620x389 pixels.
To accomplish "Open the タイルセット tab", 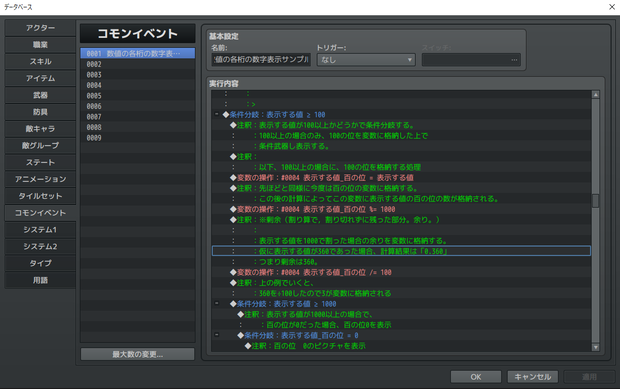I will 40,196.
